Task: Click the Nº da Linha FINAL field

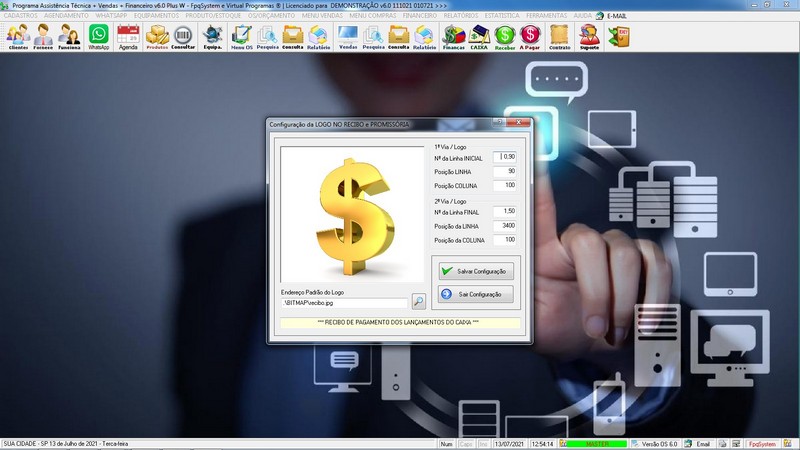Action: pos(505,211)
